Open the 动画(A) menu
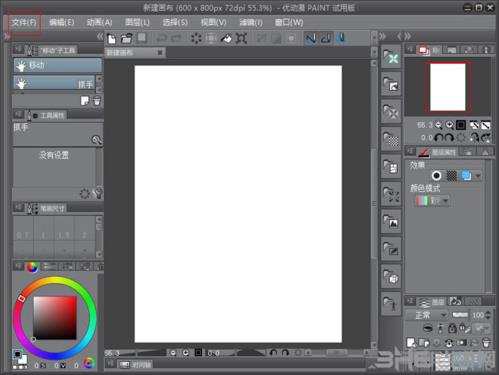This screenshot has width=499, height=375. (x=99, y=23)
